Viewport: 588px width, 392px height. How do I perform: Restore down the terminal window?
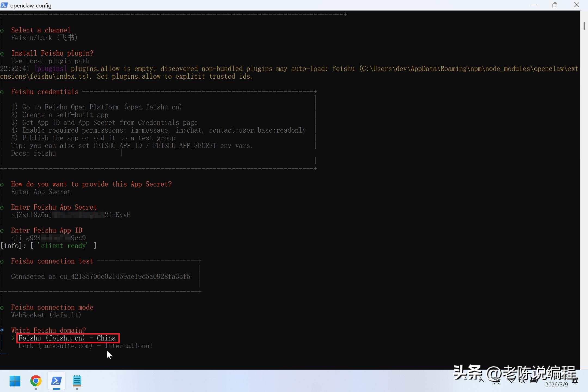pyautogui.click(x=555, y=5)
